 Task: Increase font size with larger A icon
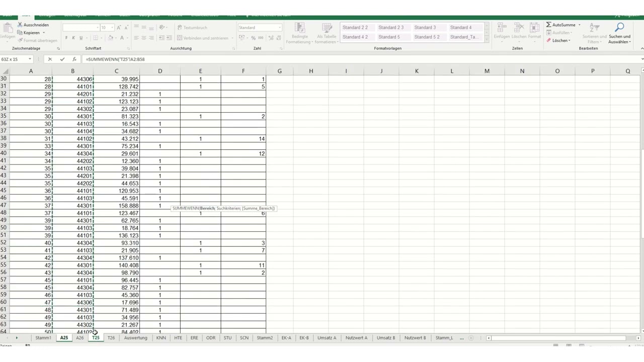tap(120, 28)
